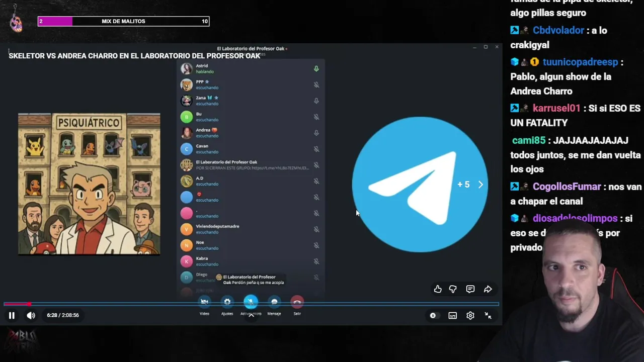644x362 pixels.
Task: Toggle Cavan's muted microphone icon
Action: tap(316, 149)
